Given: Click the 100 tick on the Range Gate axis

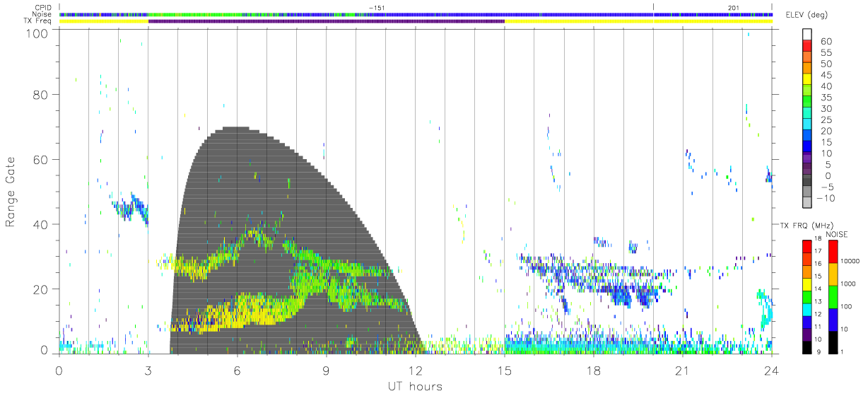Looking at the screenshot, I should (36, 33).
